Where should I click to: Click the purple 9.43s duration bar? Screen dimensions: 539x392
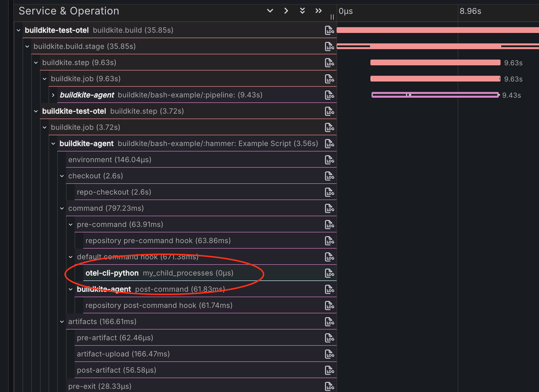(x=434, y=95)
